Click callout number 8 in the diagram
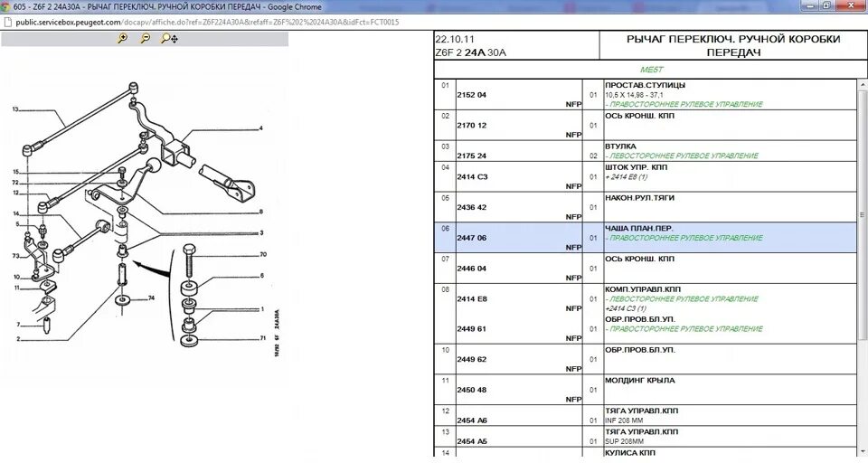868x463 pixels. [260, 212]
